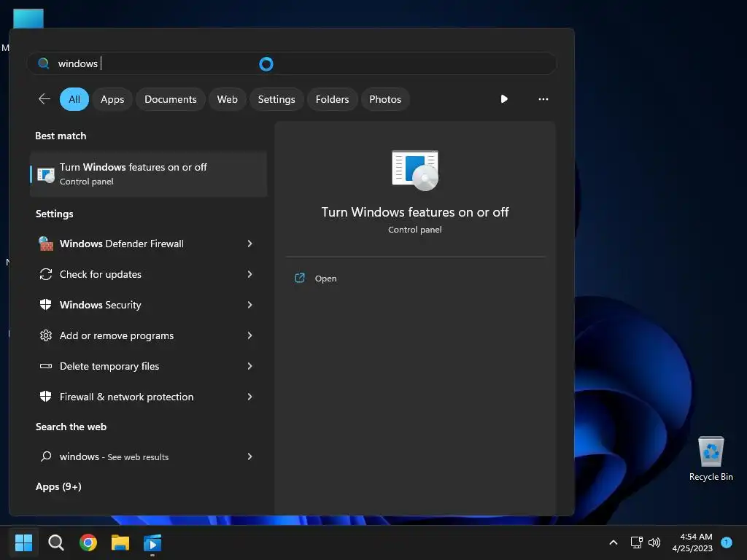
Task: Open the three-dot options menu
Action: (x=543, y=99)
